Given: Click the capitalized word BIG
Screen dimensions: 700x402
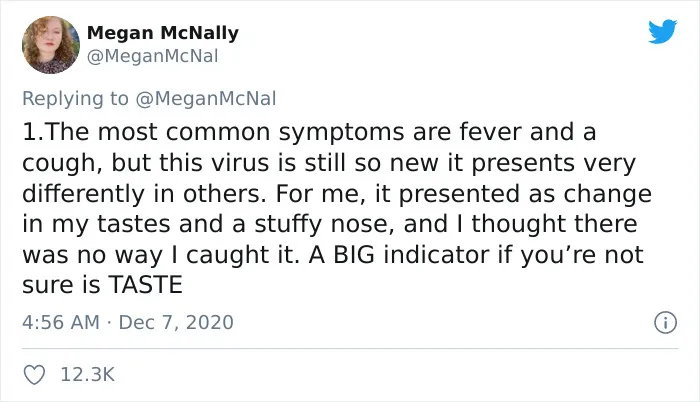Looking at the screenshot, I should pos(354,255).
